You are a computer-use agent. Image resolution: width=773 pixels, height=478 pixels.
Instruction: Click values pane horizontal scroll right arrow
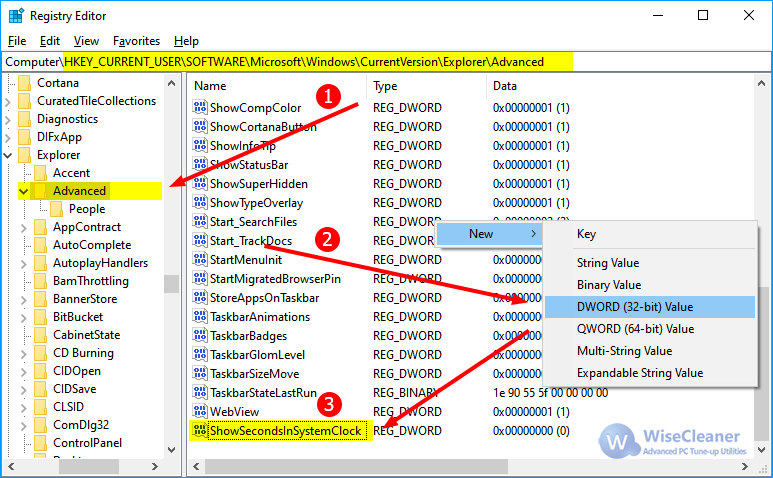point(744,466)
